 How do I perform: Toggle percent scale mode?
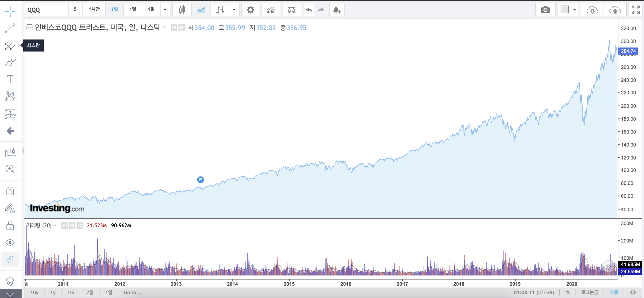point(568,292)
